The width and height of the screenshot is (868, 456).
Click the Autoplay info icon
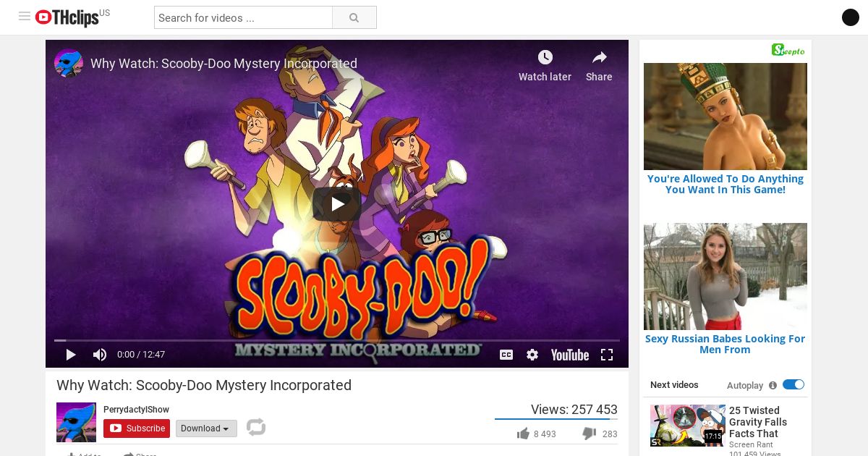(x=773, y=385)
